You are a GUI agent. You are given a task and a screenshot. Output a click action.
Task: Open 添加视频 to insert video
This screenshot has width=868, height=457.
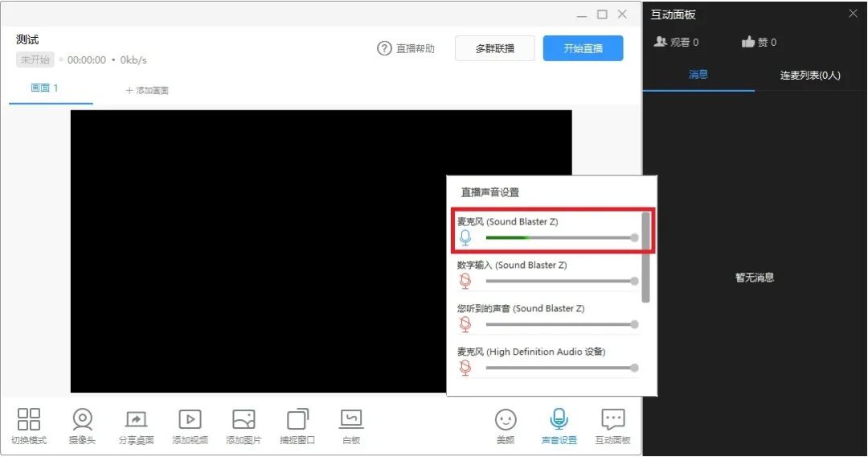(190, 426)
